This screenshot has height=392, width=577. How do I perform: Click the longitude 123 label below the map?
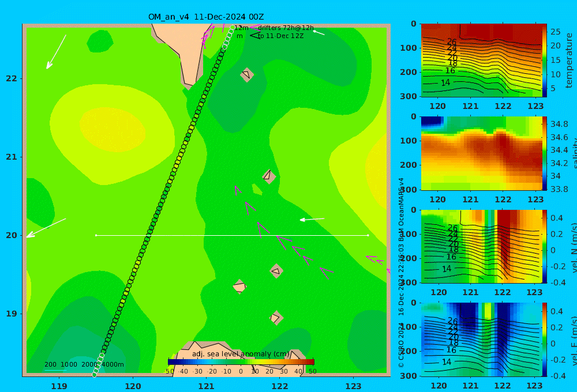tap(353, 386)
